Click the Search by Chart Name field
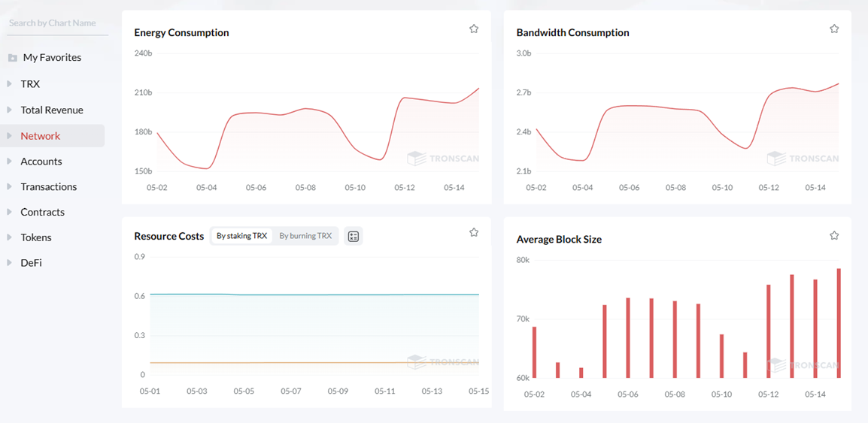The width and height of the screenshot is (868, 423). (x=57, y=24)
